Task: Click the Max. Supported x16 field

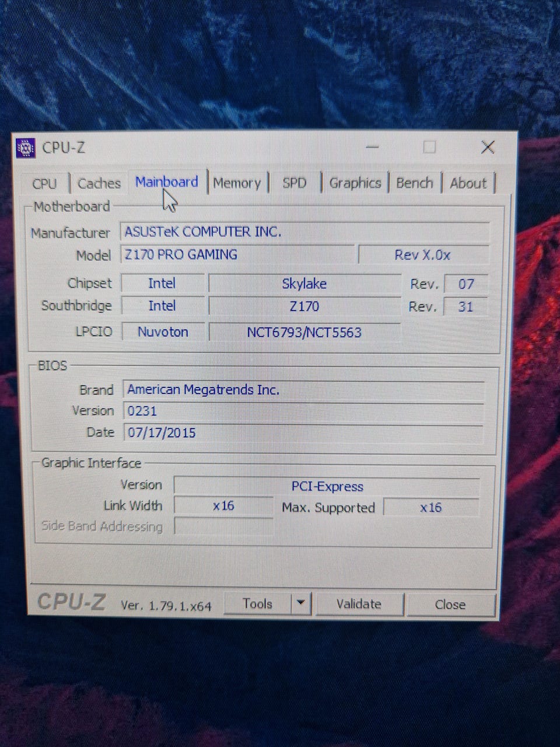Action: 431,508
